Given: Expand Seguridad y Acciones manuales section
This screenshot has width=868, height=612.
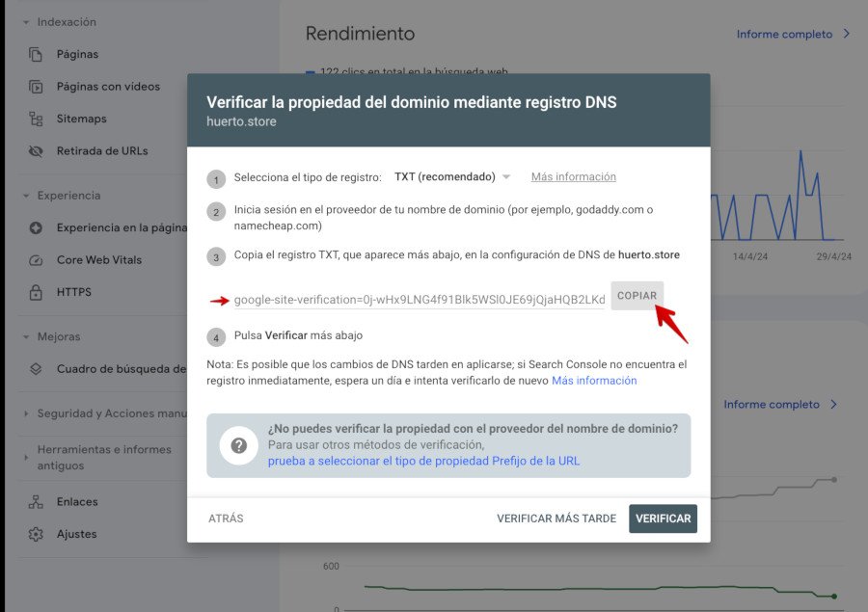Looking at the screenshot, I should point(26,413).
